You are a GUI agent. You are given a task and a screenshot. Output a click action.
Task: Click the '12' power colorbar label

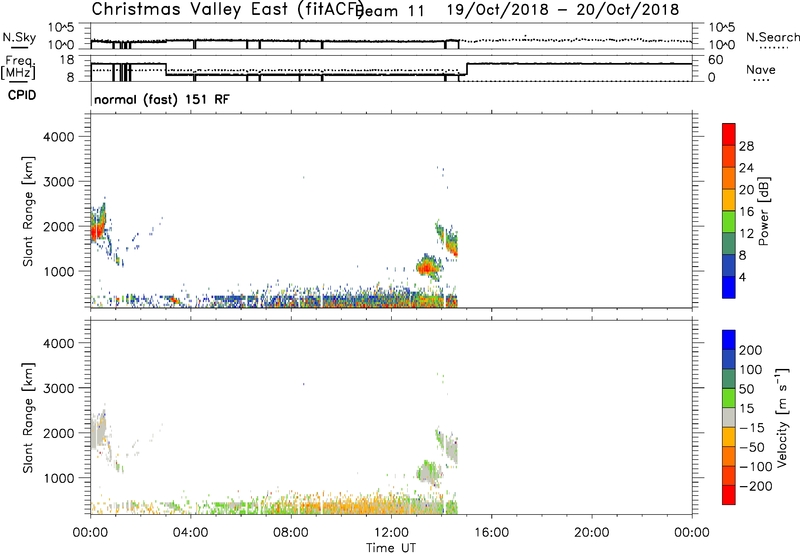pos(746,234)
